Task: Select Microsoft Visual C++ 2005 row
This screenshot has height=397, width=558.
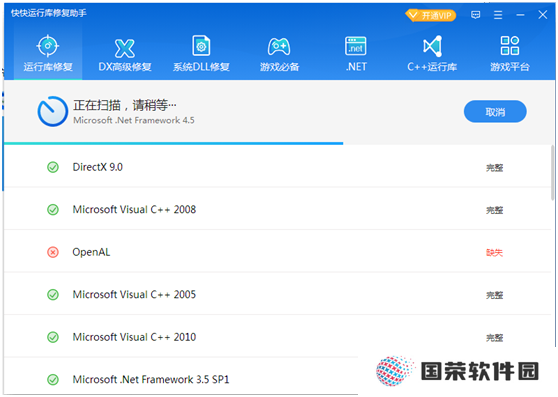Action: (277, 294)
